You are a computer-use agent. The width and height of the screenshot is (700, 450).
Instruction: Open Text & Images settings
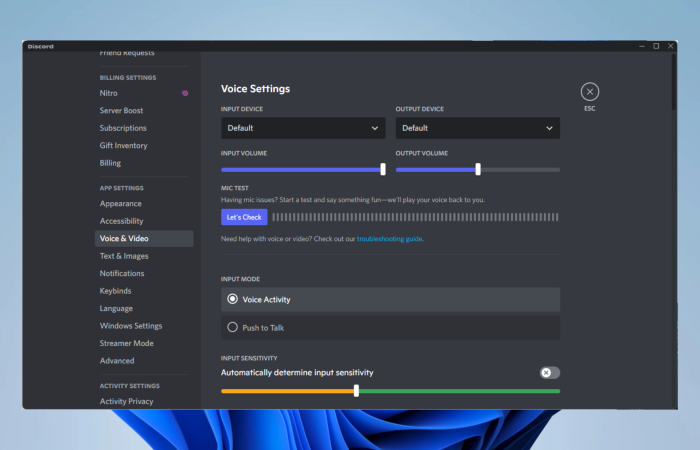click(x=124, y=256)
